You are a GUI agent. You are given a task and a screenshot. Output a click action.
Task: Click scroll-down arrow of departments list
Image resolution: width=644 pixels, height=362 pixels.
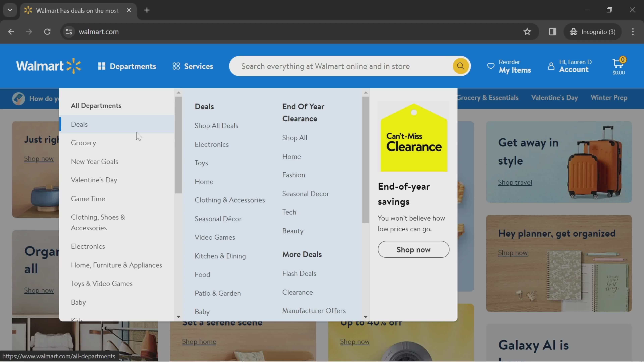click(178, 317)
